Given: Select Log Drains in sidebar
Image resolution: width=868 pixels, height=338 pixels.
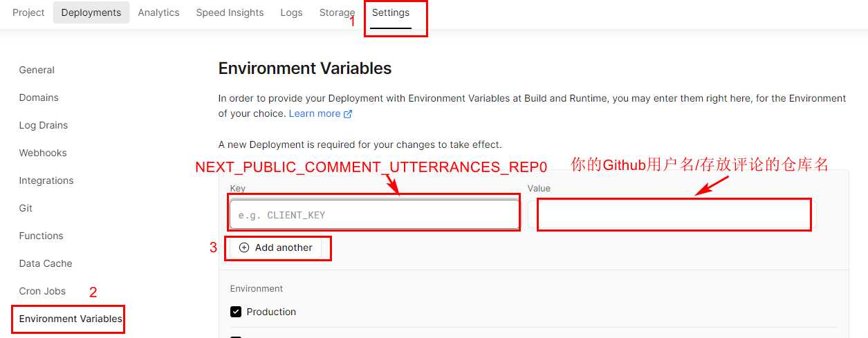Looking at the screenshot, I should tap(44, 125).
